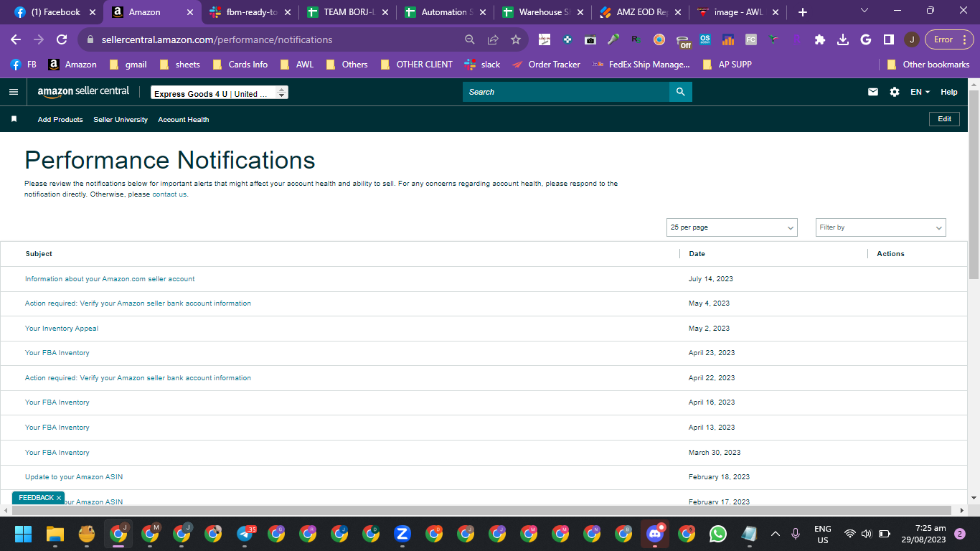Click the green microphone extension icon
980x551 pixels.
[x=613, y=39]
